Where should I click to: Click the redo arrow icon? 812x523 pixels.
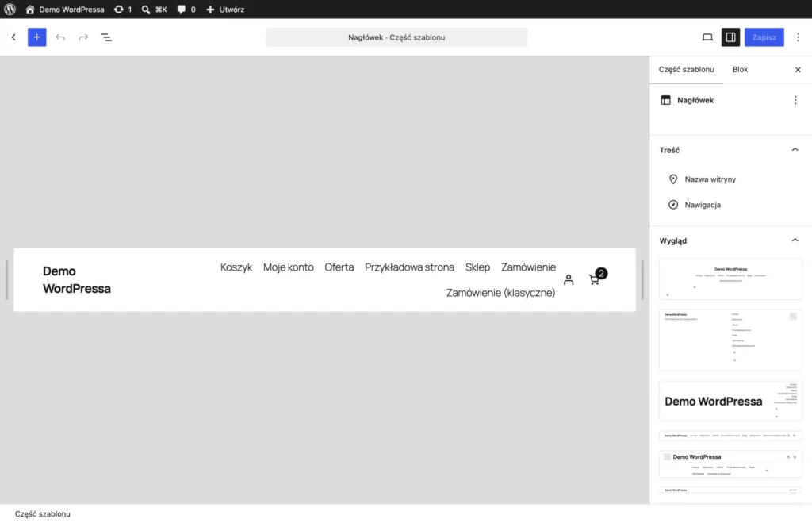83,37
